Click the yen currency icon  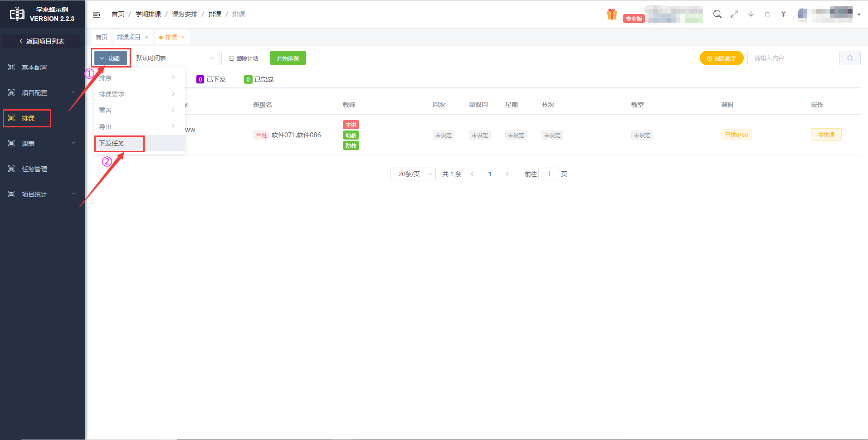click(x=783, y=15)
